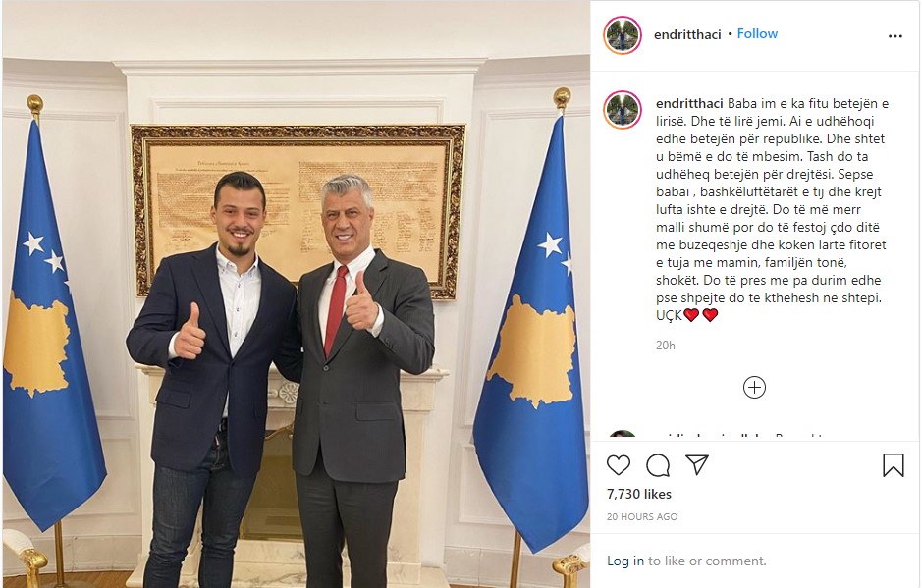Share post via paper plane icon
921x588 pixels.
[697, 464]
